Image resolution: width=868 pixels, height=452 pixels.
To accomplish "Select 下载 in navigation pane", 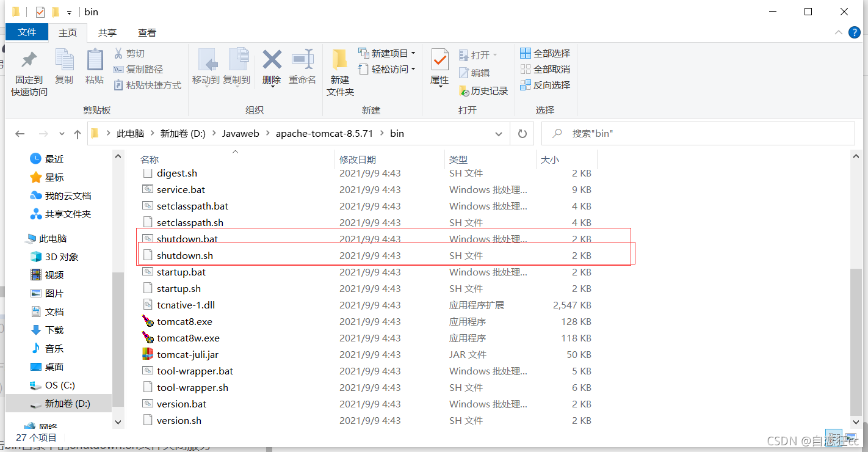I will click(48, 330).
